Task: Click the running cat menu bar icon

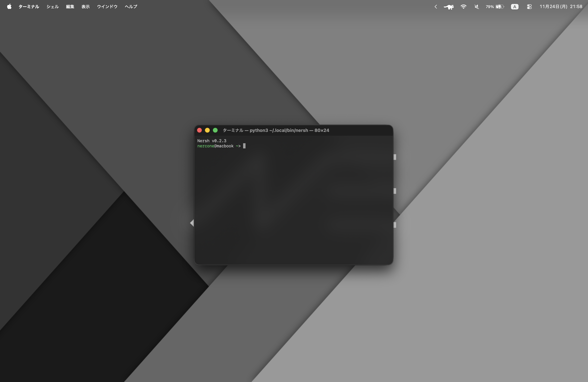Action: (449, 7)
